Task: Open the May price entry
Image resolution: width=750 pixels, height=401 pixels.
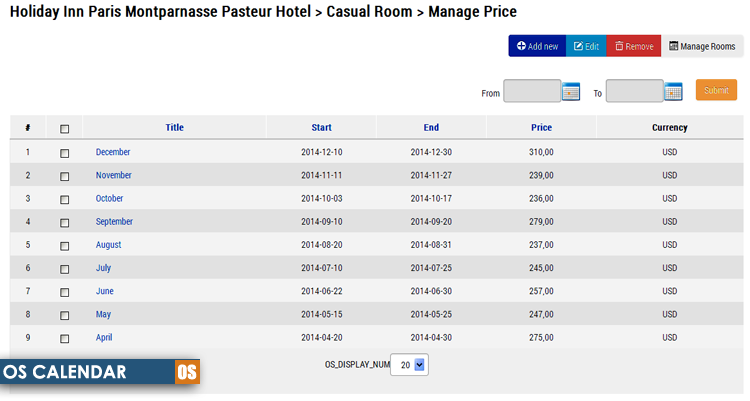Action: click(x=103, y=314)
